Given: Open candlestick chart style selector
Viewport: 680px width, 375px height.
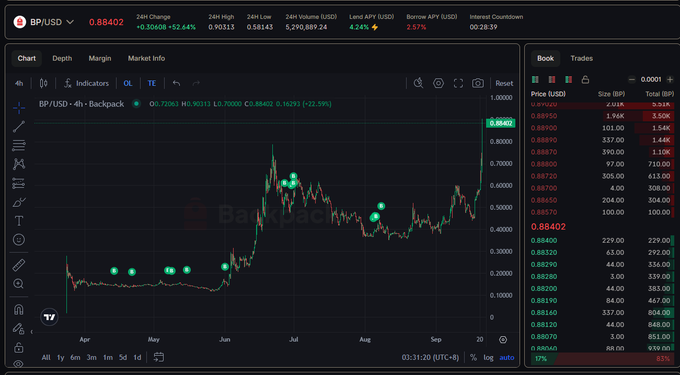Looking at the screenshot, I should (43, 83).
